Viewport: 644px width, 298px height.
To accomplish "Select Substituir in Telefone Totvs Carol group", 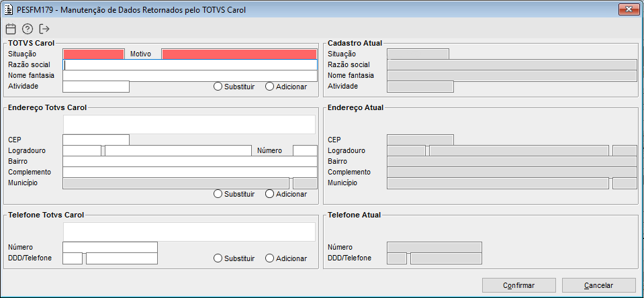I will [x=234, y=258].
